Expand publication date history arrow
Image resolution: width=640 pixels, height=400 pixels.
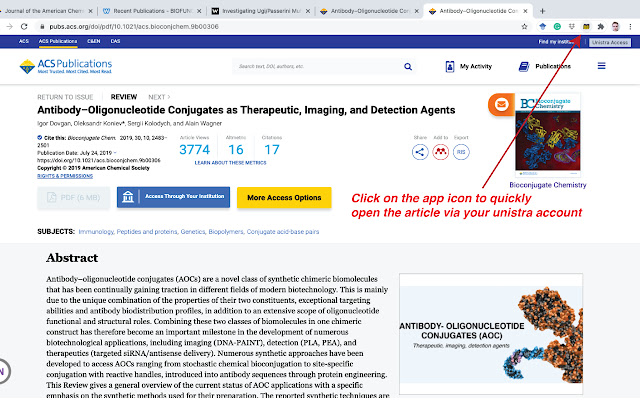pyautogui.click(x=115, y=153)
